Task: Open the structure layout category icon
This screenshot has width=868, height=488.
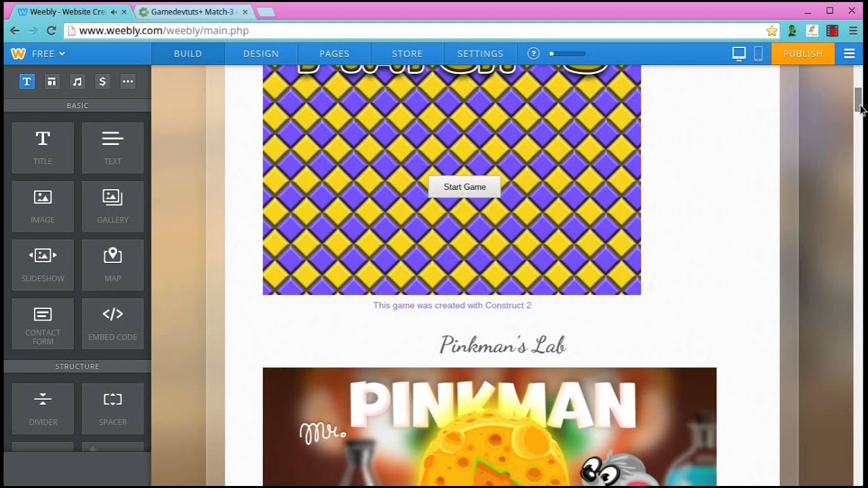Action: click(52, 81)
